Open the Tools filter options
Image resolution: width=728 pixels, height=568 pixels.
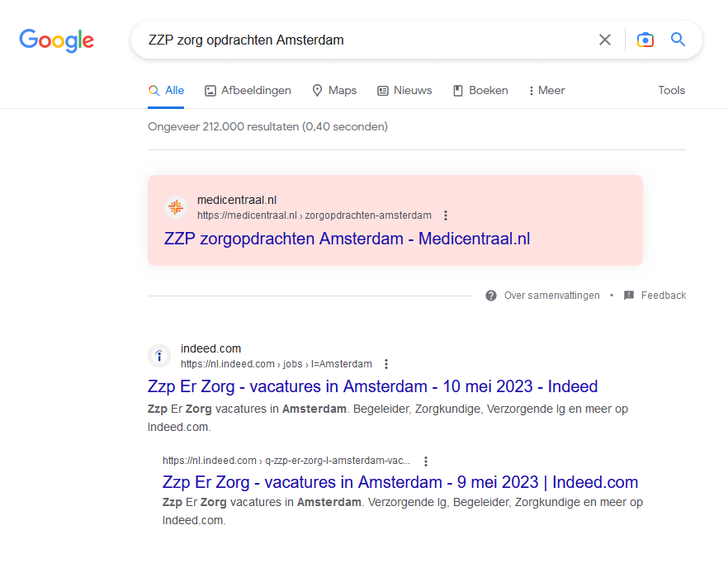click(671, 91)
